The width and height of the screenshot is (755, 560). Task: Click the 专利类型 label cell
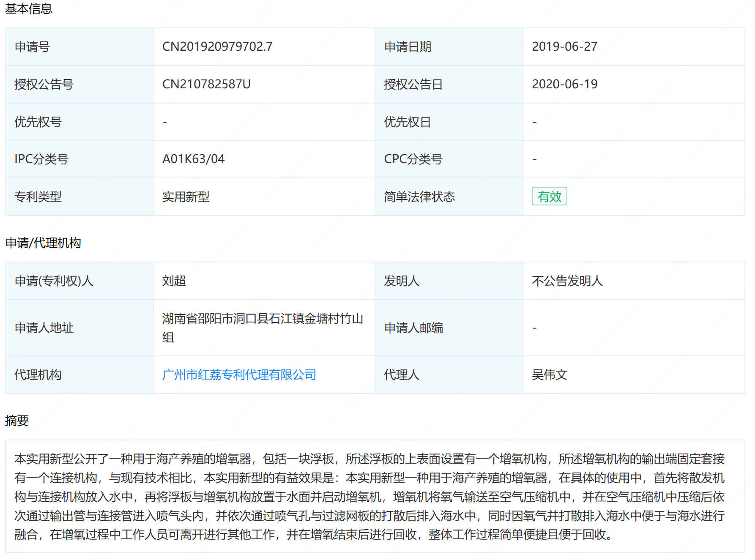tap(79, 197)
